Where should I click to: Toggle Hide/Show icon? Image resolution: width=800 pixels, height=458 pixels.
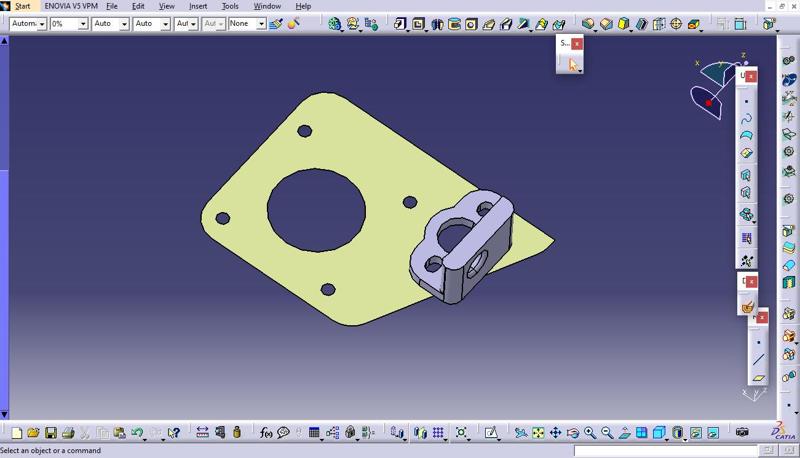coord(696,433)
